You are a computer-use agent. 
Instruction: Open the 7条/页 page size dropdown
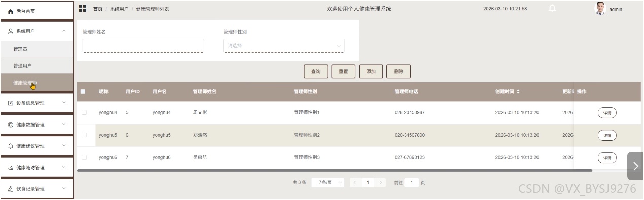click(328, 182)
